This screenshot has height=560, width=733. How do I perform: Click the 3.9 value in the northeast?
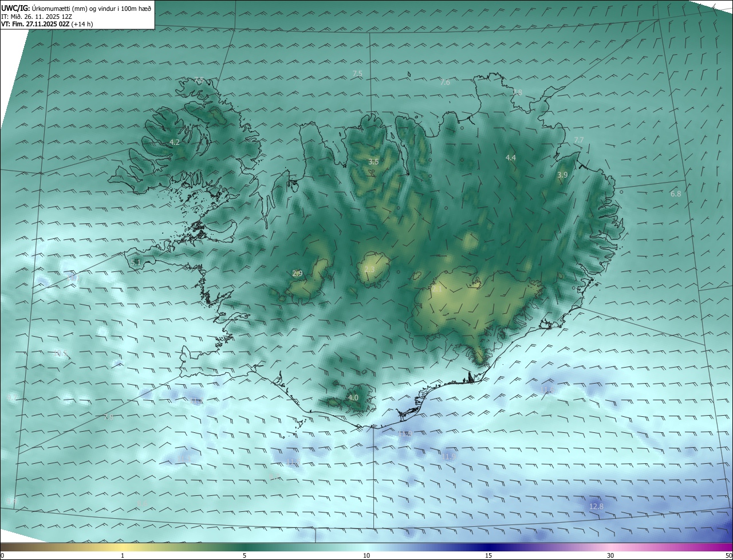(562, 175)
